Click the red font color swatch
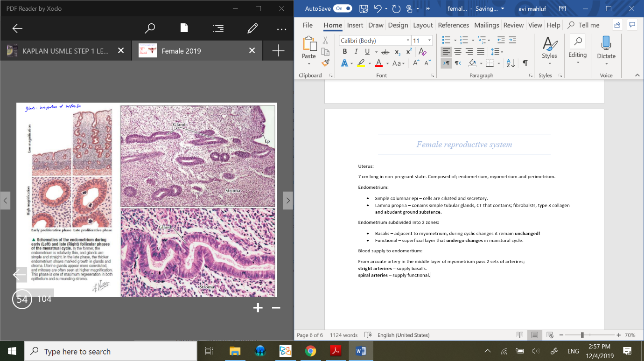Screen dimensions: 644x361 coord(378,63)
